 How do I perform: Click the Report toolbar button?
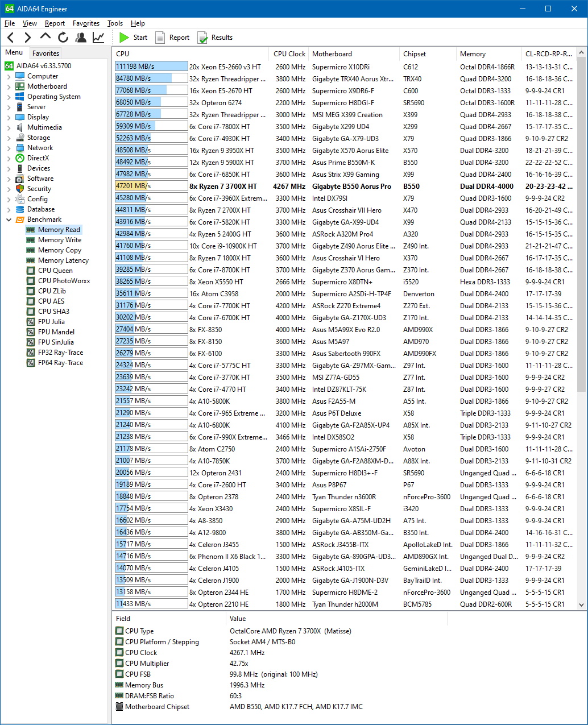pyautogui.click(x=172, y=38)
